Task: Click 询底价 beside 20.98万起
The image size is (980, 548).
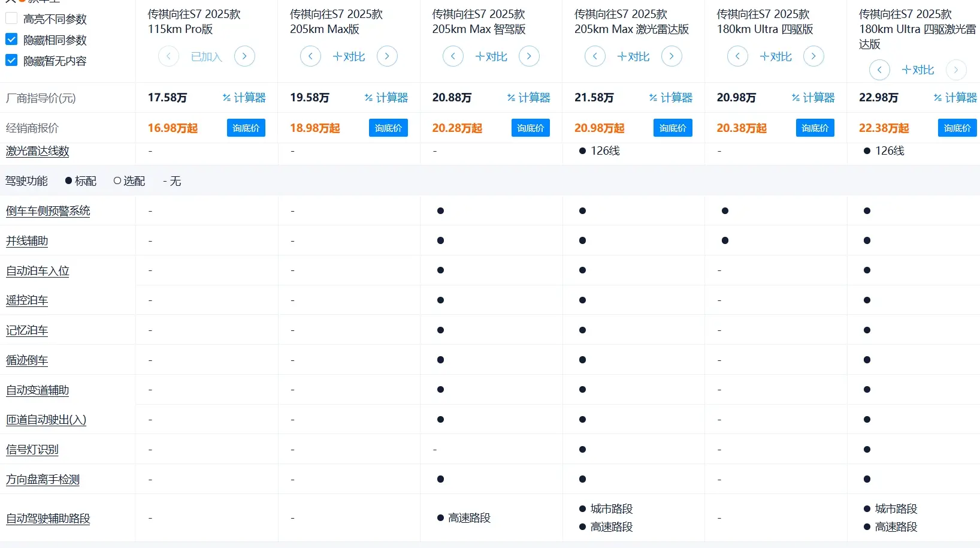Action: [673, 128]
